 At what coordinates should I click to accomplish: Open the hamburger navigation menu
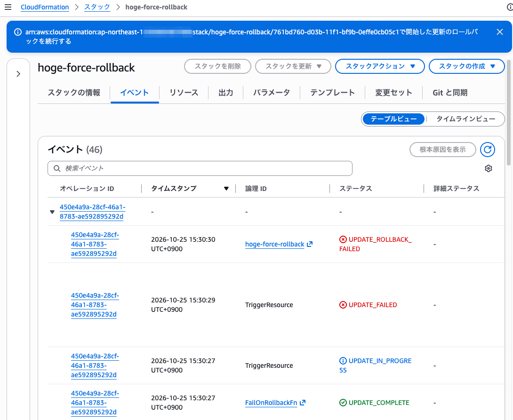coord(8,7)
